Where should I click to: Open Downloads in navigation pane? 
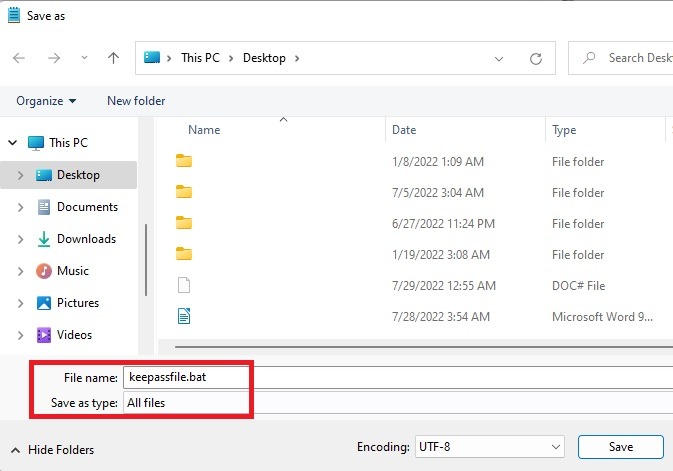click(x=86, y=239)
